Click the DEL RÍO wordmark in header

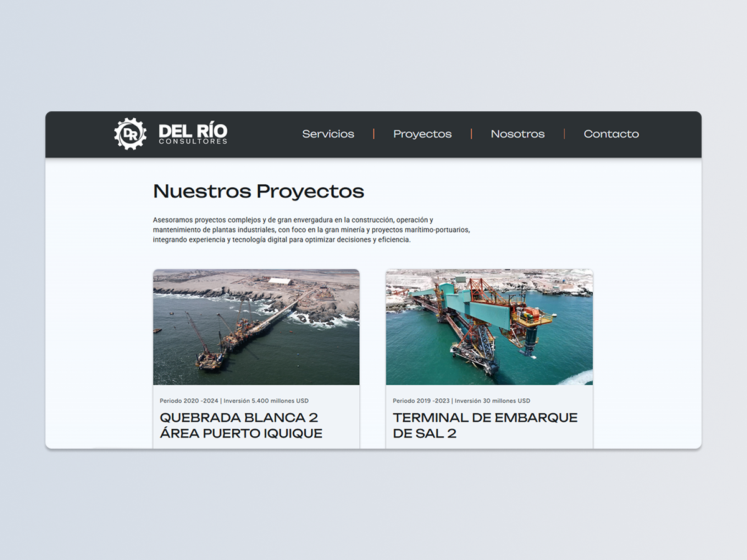[193, 131]
